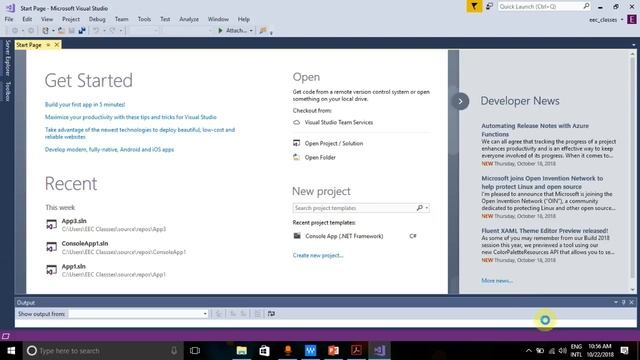The width and height of the screenshot is (640, 360).
Task: Open the Tools menu
Action: point(144,19)
